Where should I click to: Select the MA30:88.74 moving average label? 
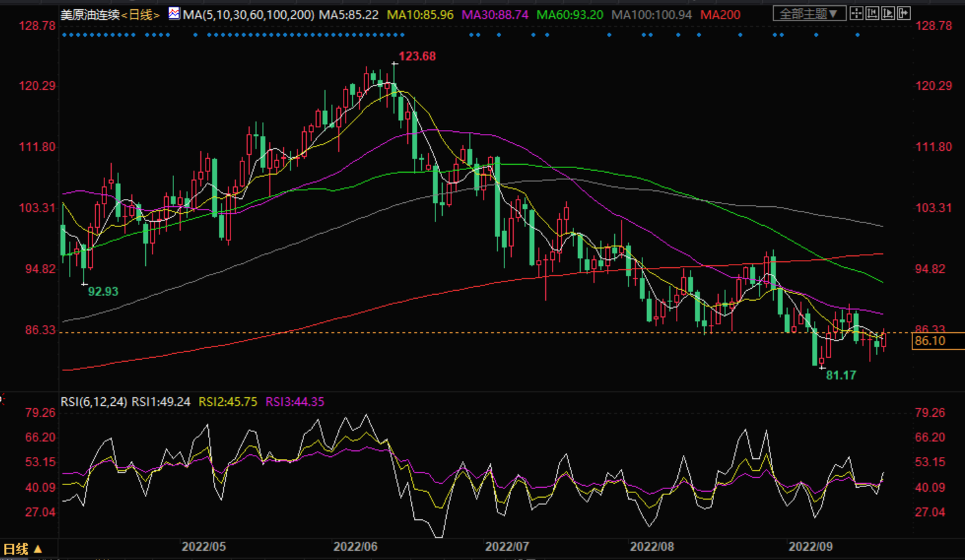[495, 14]
